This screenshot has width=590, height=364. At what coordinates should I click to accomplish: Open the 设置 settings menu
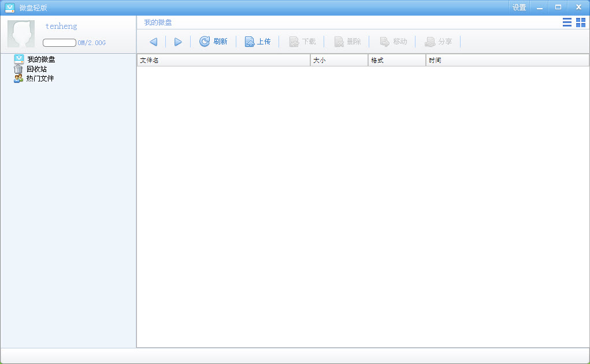(x=519, y=8)
